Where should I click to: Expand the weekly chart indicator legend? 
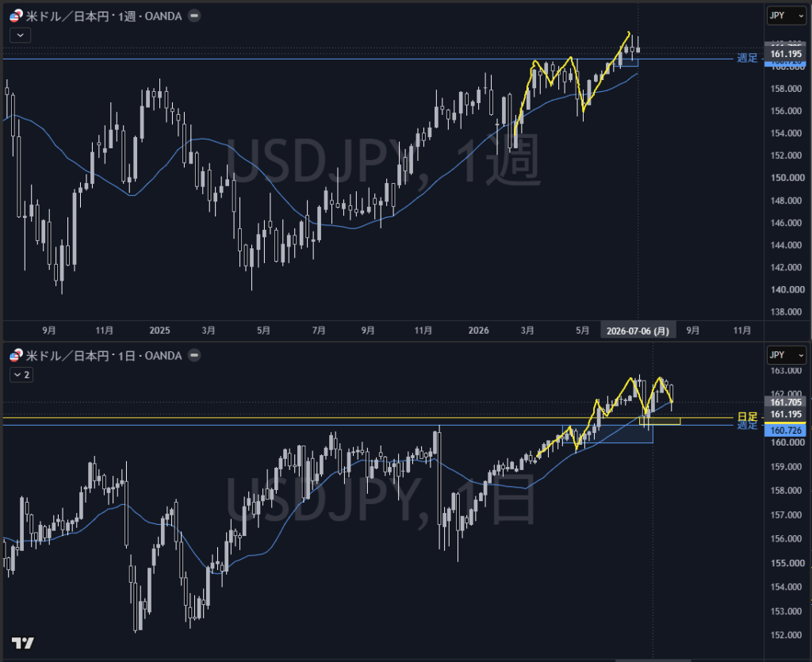pos(20,35)
